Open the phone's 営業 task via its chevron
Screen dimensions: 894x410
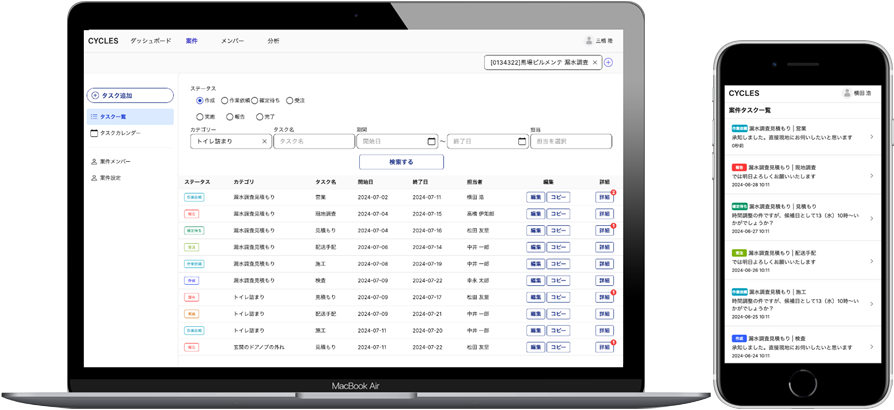pyautogui.click(x=872, y=137)
